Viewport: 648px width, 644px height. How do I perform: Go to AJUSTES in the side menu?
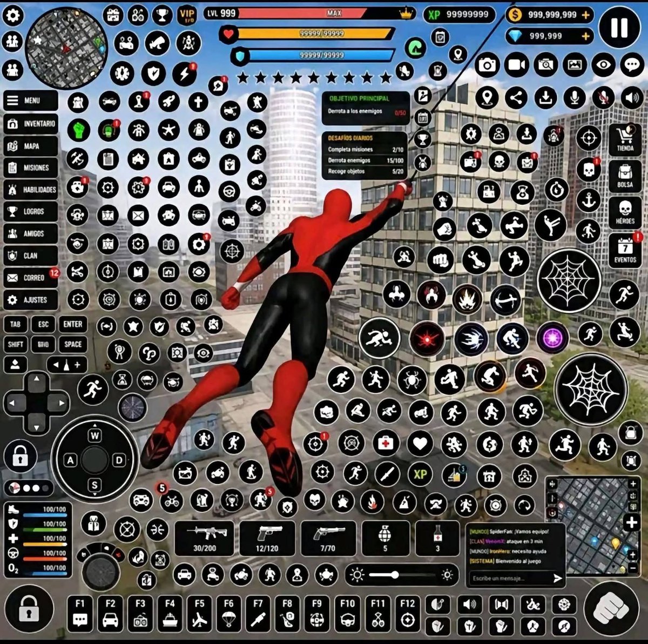[x=31, y=299]
